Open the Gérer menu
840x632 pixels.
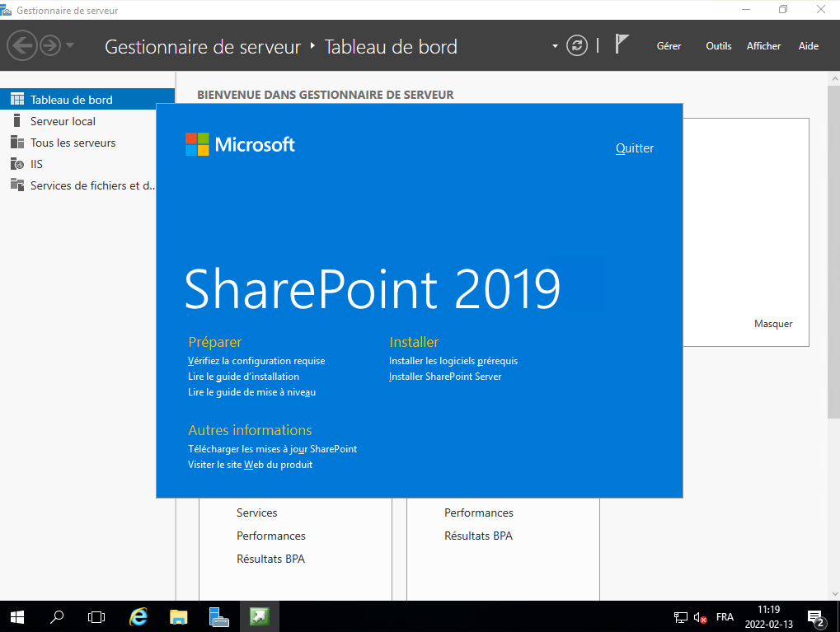pos(669,46)
